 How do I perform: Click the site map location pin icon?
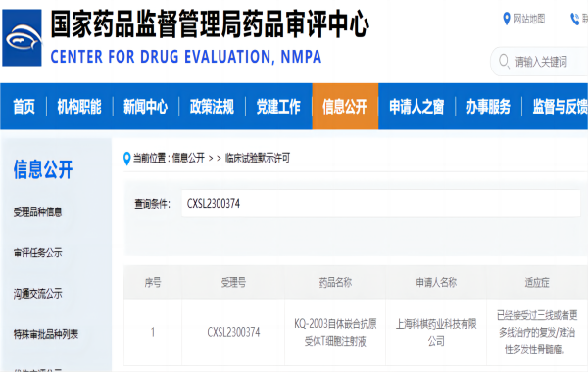507,19
